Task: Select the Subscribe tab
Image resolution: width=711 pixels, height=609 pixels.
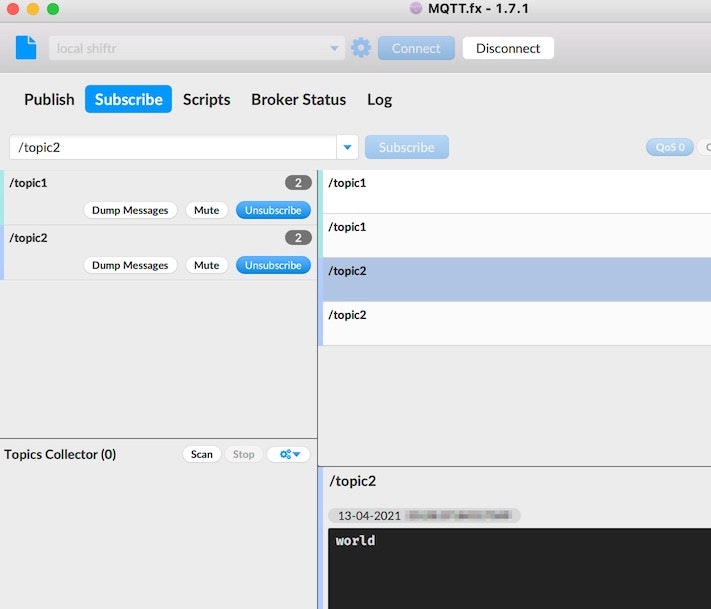Action: [x=128, y=99]
